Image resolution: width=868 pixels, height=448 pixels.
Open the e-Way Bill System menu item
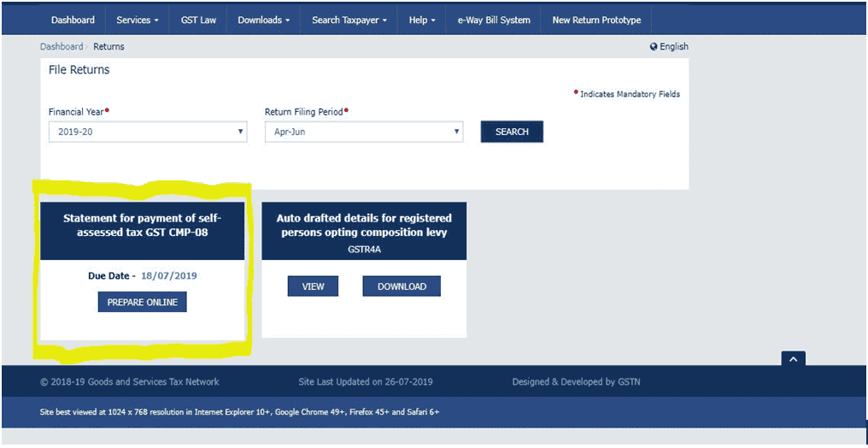(493, 20)
